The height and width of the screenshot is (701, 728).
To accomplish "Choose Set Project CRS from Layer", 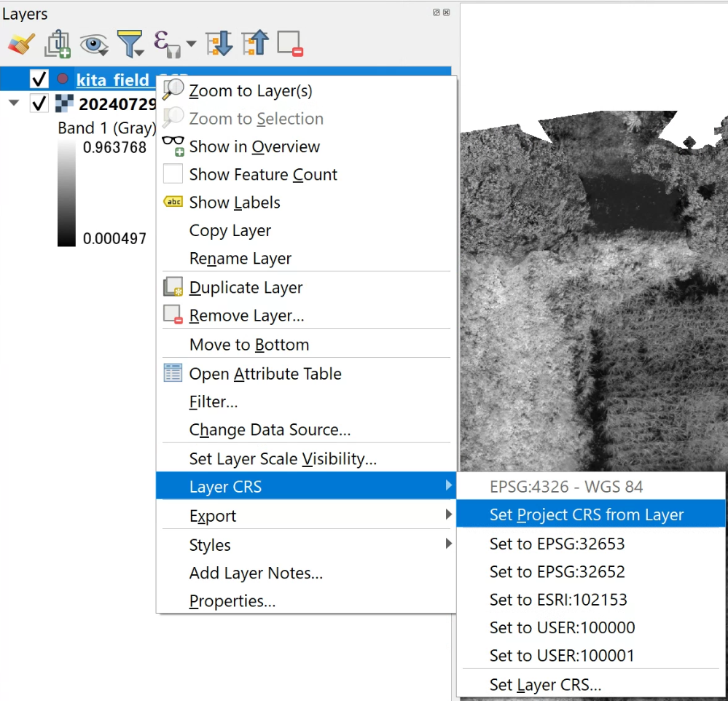I will (x=590, y=514).
